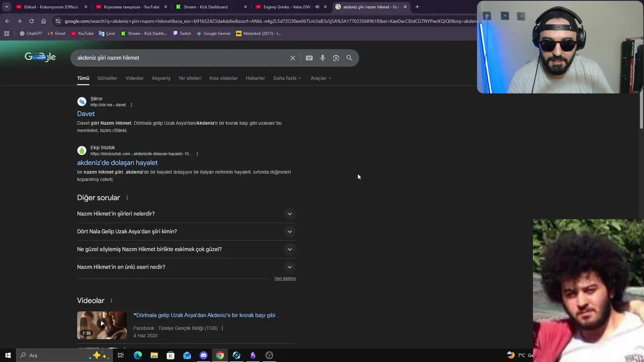
Task: Close the Göksel - Kıskanıyorum tab
Action: click(x=86, y=7)
